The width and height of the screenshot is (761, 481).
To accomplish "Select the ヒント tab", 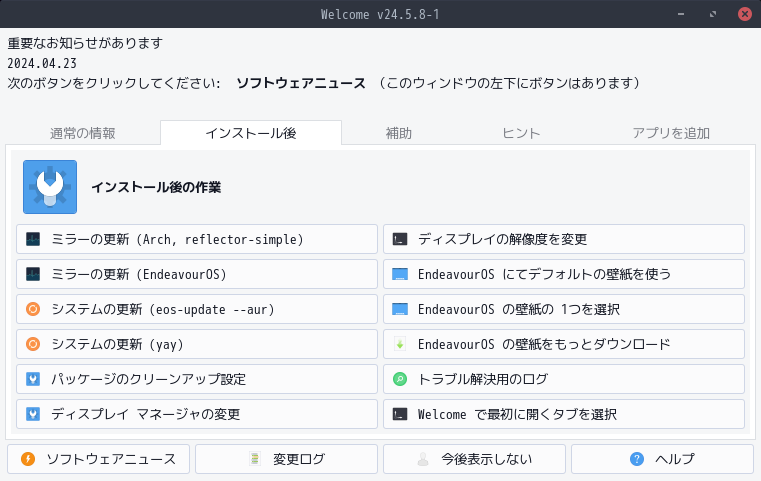I will point(521,133).
